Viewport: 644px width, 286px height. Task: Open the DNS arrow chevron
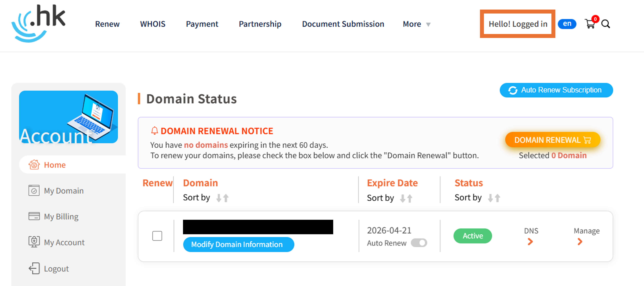[x=530, y=242]
